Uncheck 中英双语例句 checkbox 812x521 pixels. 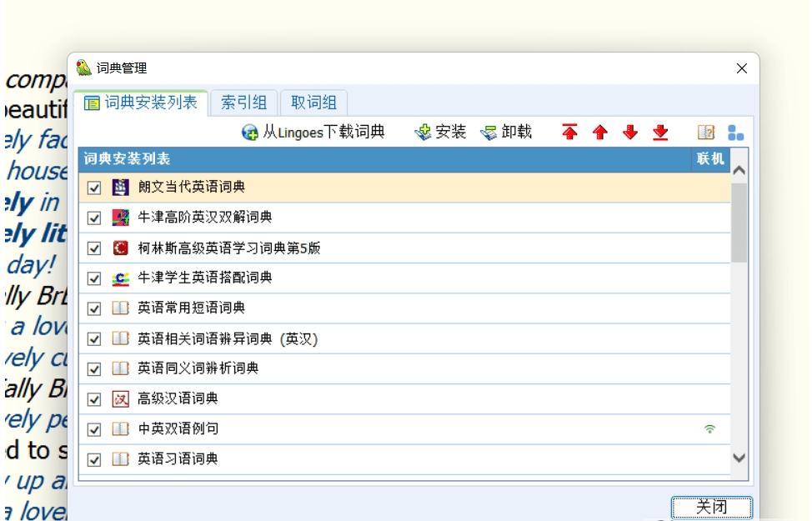pyautogui.click(x=93, y=429)
